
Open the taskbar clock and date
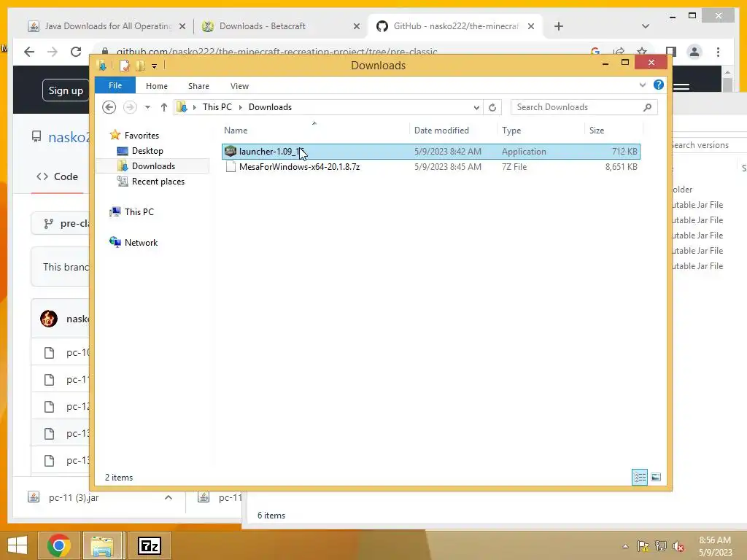tap(715, 546)
